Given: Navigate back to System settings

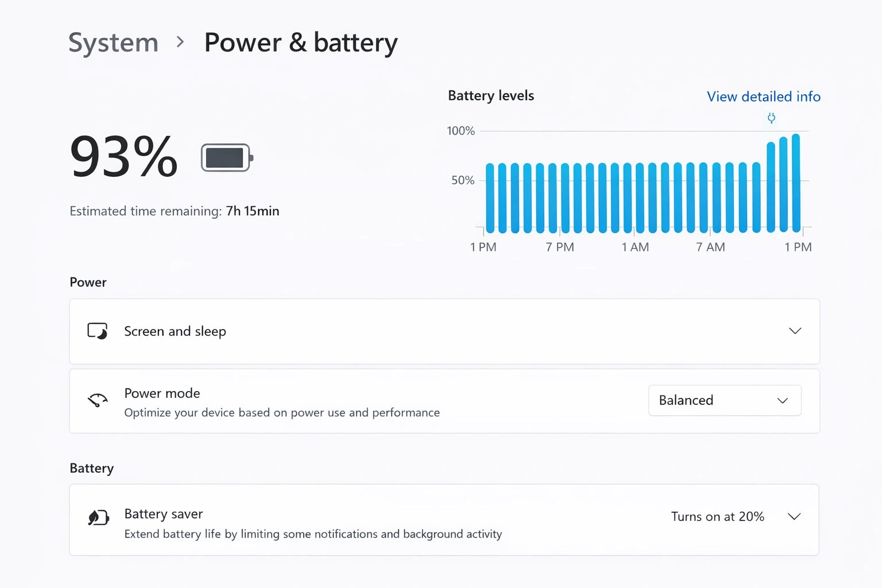Looking at the screenshot, I should (113, 42).
